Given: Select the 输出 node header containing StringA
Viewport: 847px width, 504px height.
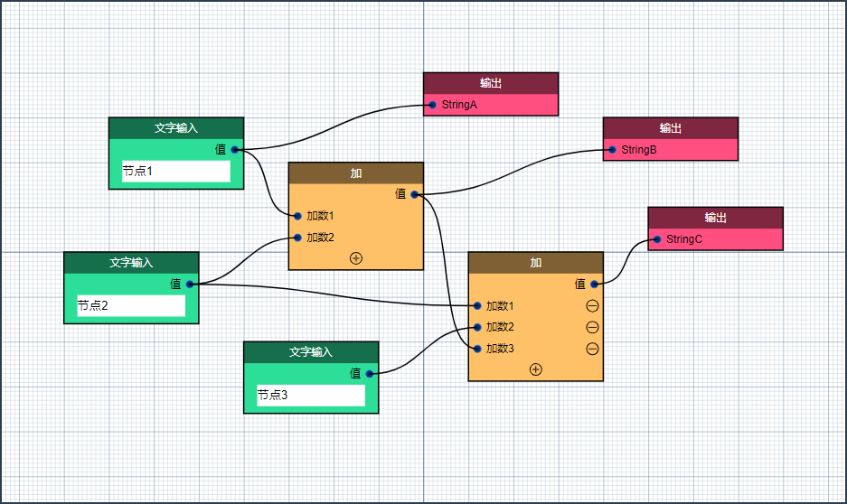Looking at the screenshot, I should pyautogui.click(x=491, y=83).
